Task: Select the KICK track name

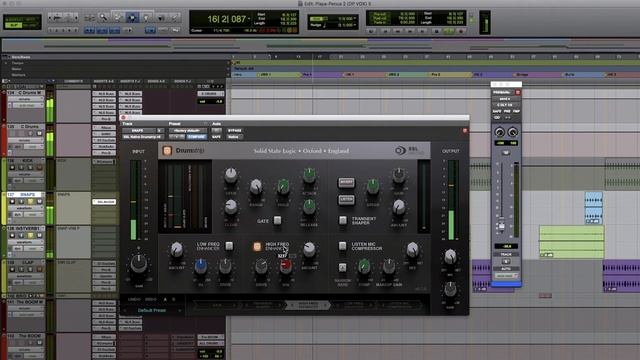Action: point(27,161)
